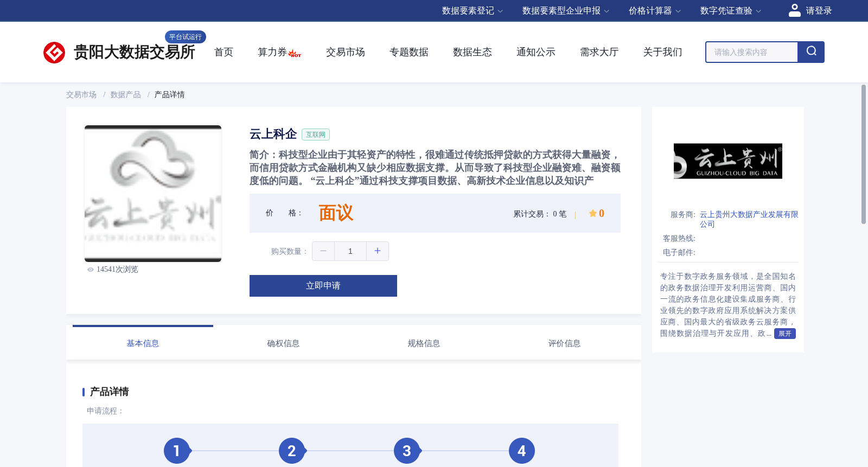Click the favorite star icon
Image resolution: width=868 pixels, height=467 pixels.
tap(593, 213)
